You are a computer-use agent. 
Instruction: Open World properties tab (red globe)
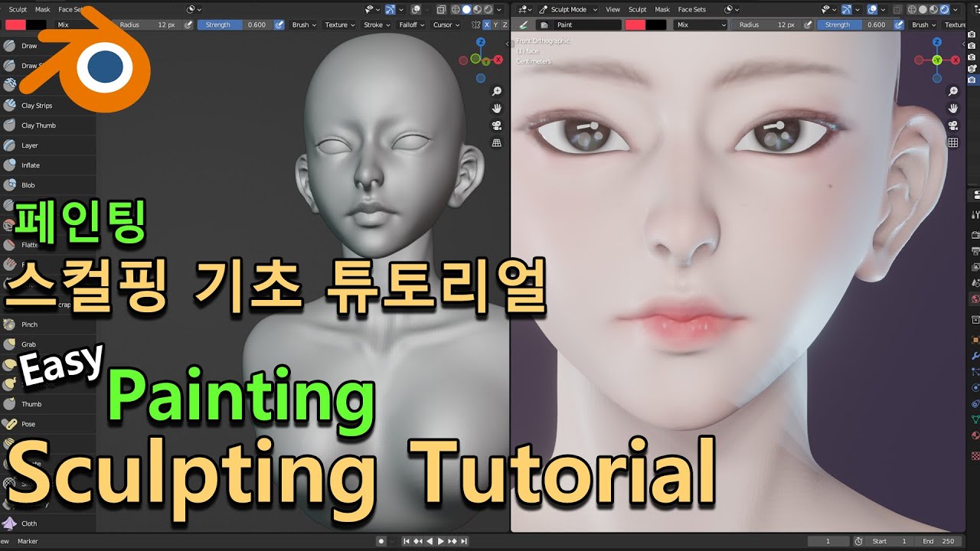pyautogui.click(x=975, y=299)
